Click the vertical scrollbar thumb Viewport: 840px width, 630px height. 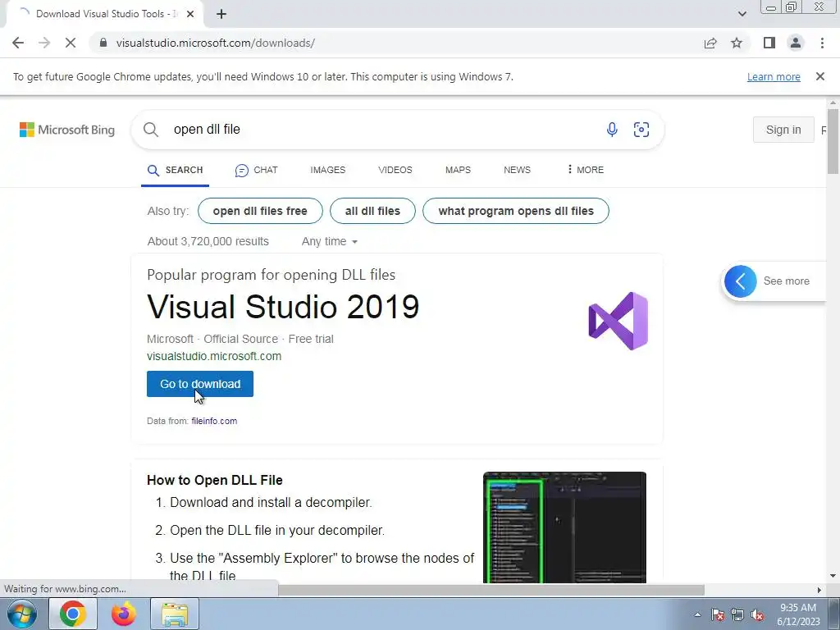833,141
